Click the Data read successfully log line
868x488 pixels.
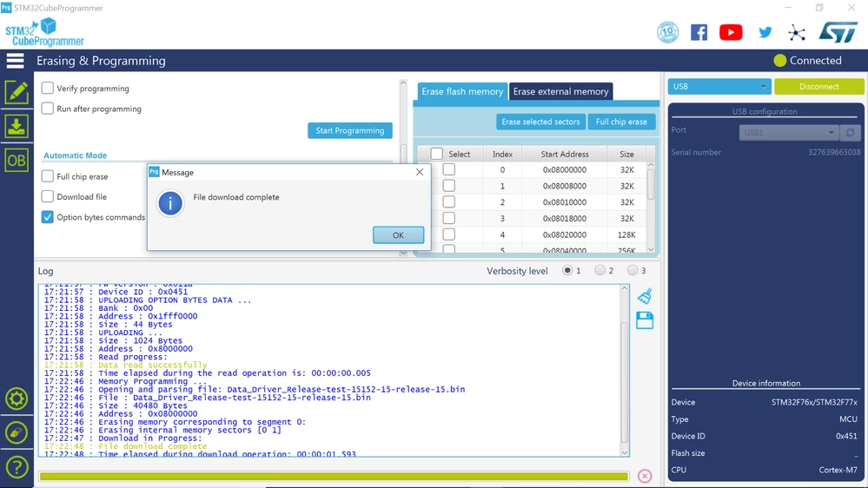[125, 366]
